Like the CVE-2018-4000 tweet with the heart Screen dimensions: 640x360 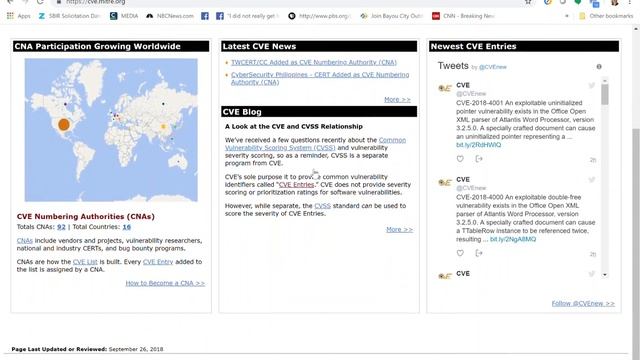click(x=460, y=253)
